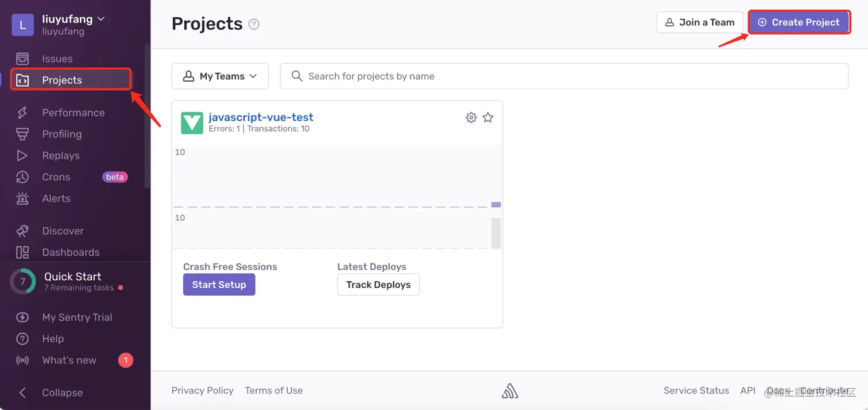Click the Join a Team button
The width and height of the screenshot is (868, 410).
699,22
